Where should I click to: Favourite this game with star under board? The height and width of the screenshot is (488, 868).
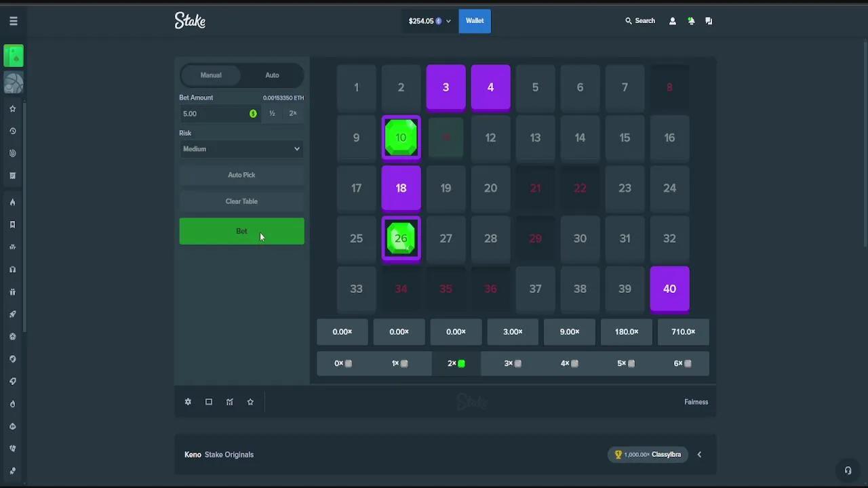point(250,402)
